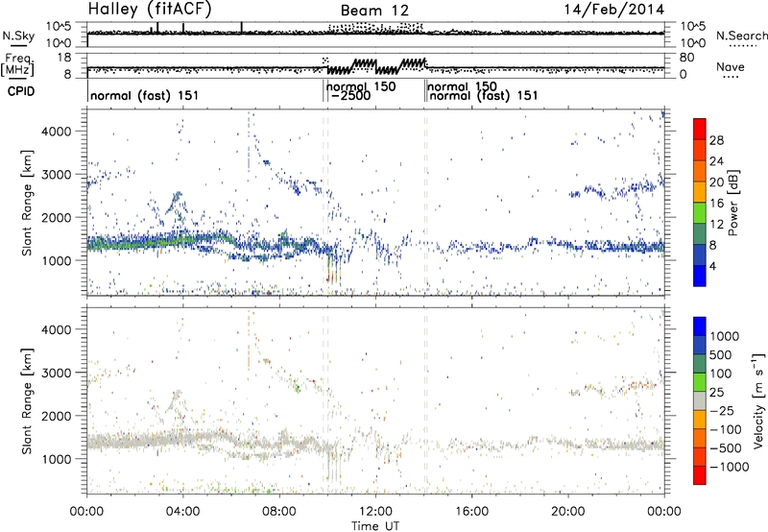The width and height of the screenshot is (768, 532).
Task: Click the zigzag frequency trace near 12:00
Action: click(376, 67)
